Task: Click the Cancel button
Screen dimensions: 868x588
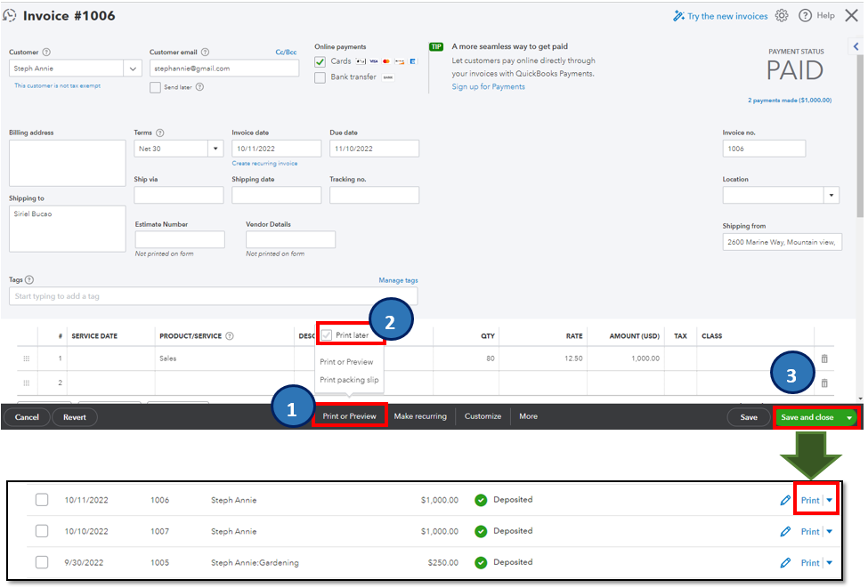Action: pyautogui.click(x=26, y=416)
